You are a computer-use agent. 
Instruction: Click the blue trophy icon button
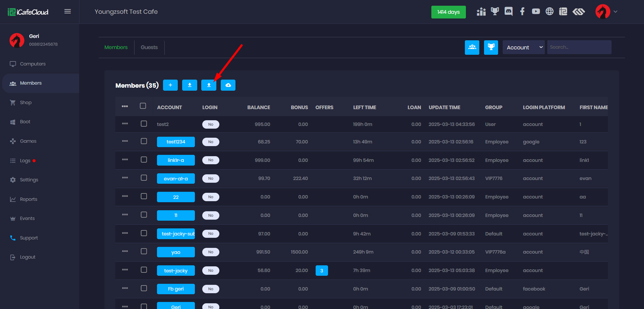491,47
